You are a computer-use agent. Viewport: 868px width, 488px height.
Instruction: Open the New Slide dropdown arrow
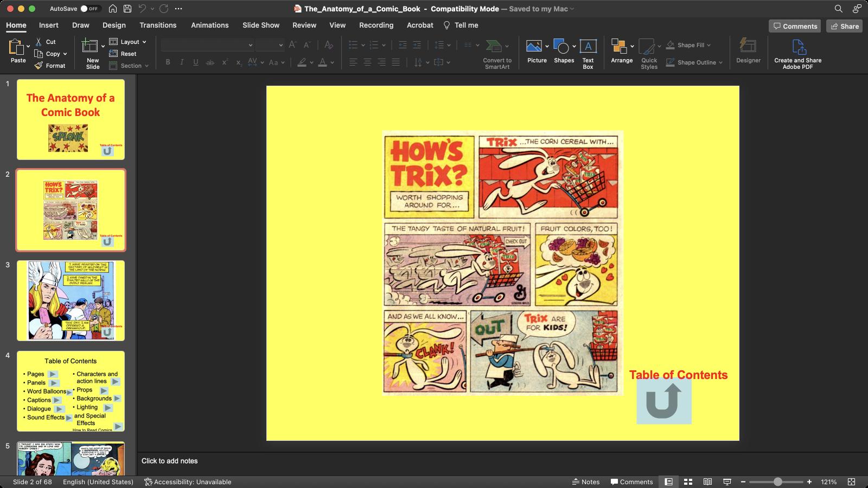(103, 46)
